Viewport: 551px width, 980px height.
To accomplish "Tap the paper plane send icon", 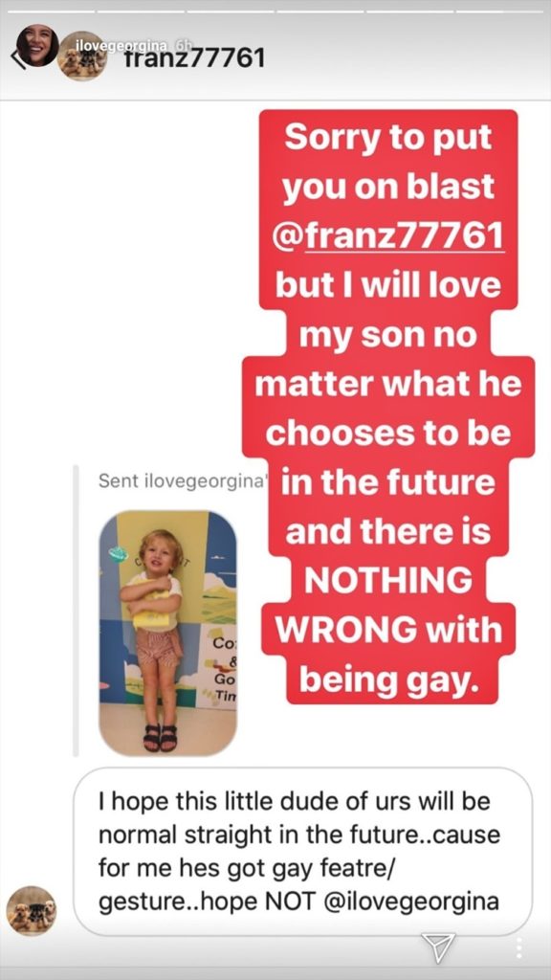I will [438, 947].
